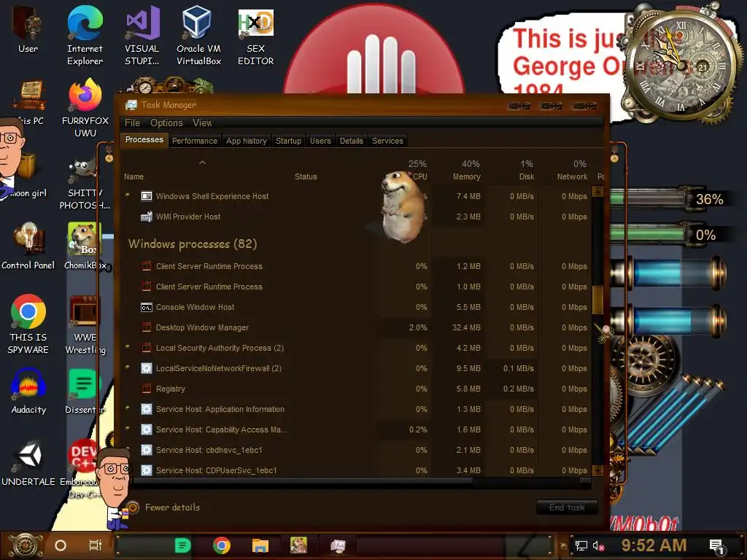Open UNDERTALE Unity desktop icon
Viewport: 747px width, 560px height.
tap(28, 463)
